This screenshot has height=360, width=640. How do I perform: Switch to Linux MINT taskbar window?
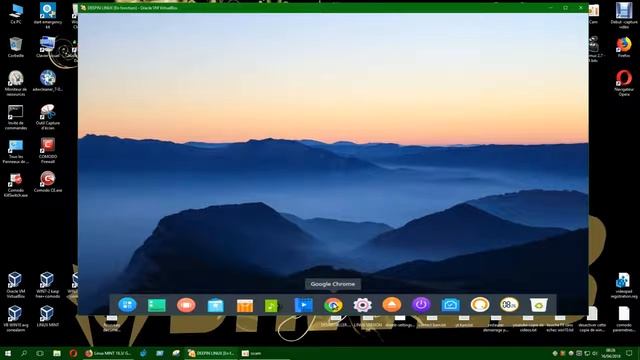[108, 353]
